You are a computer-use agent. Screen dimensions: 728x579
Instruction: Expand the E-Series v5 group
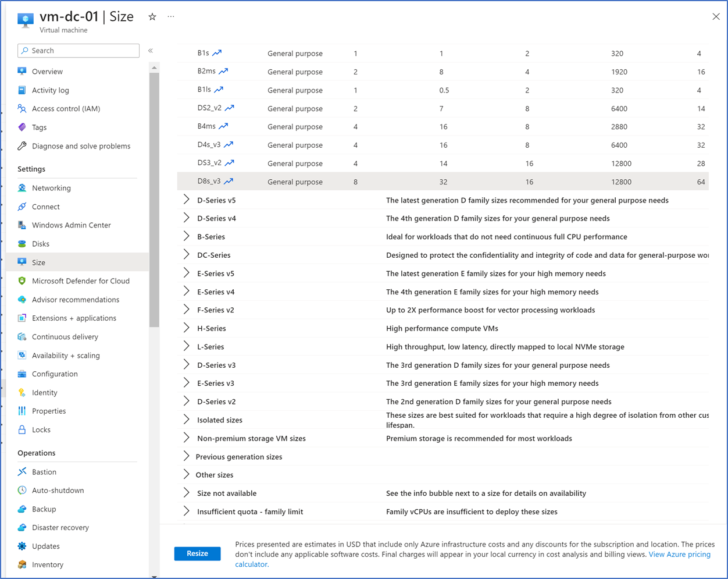point(186,273)
